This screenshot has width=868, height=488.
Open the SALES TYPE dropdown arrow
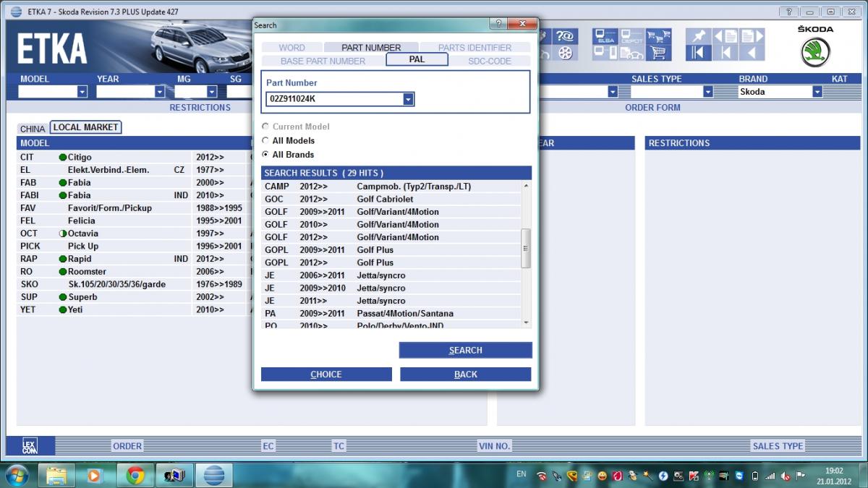click(x=708, y=92)
